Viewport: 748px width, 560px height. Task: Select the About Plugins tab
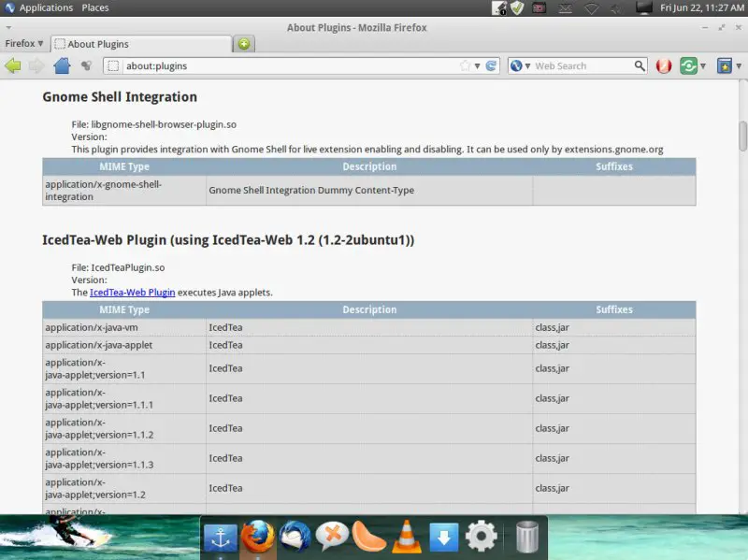141,44
